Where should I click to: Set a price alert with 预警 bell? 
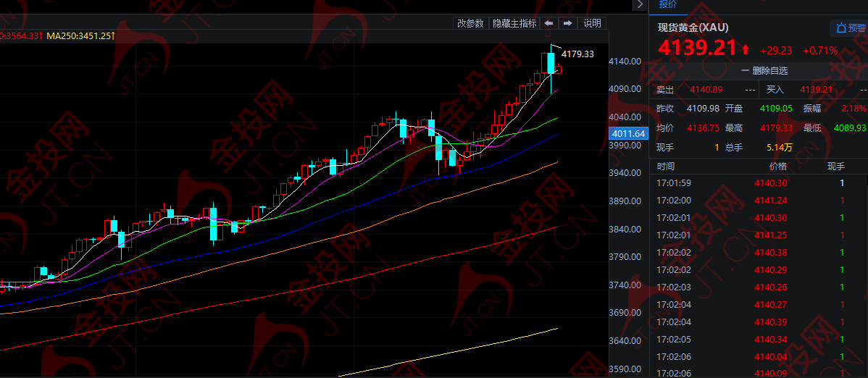(851, 28)
